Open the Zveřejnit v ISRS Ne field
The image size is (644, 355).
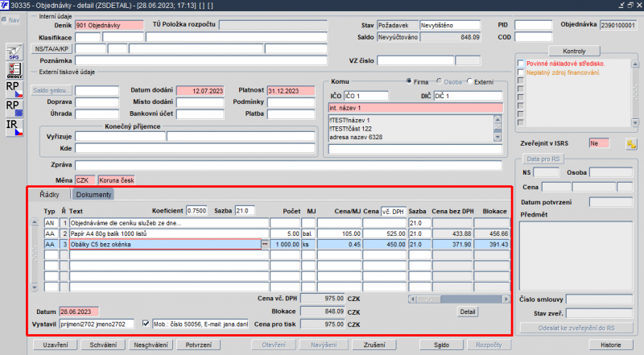pos(599,143)
